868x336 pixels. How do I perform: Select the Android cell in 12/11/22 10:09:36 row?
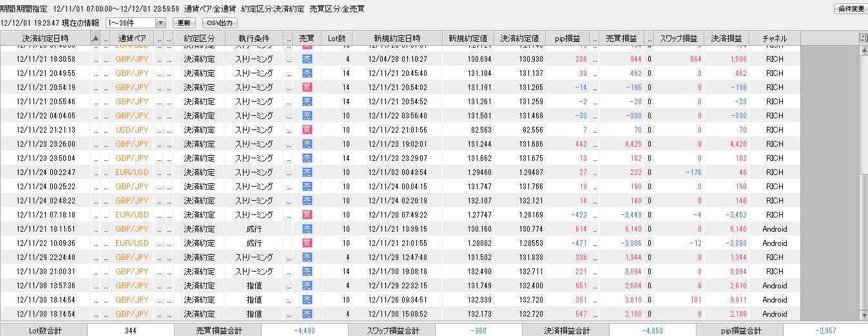pyautogui.click(x=774, y=243)
